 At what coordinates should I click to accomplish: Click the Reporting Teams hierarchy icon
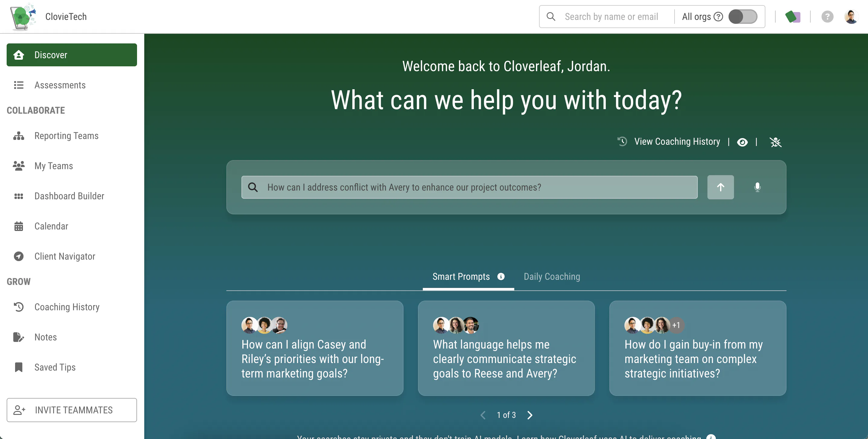pyautogui.click(x=18, y=136)
